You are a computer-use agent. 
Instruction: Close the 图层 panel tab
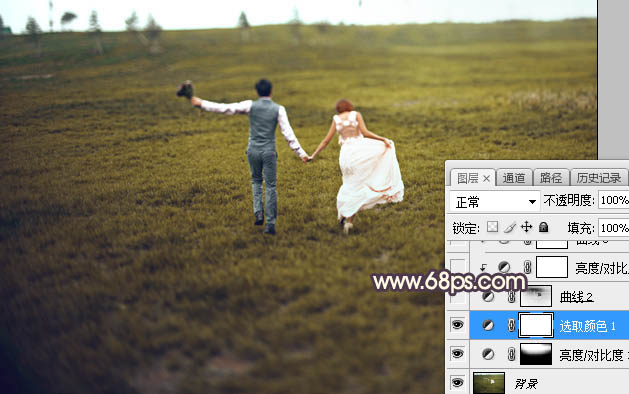(x=486, y=179)
